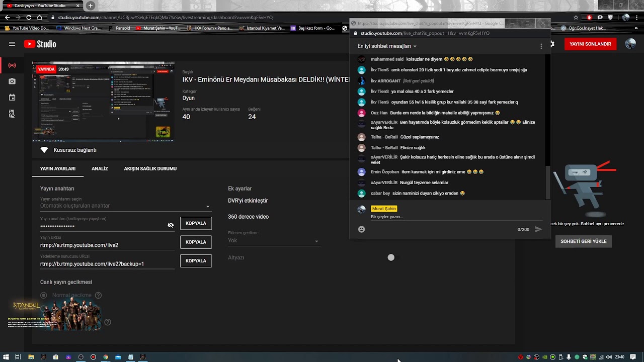Click the chat author name 'ikv ARROGANT'
The height and width of the screenshot is (362, 644).
385,81
